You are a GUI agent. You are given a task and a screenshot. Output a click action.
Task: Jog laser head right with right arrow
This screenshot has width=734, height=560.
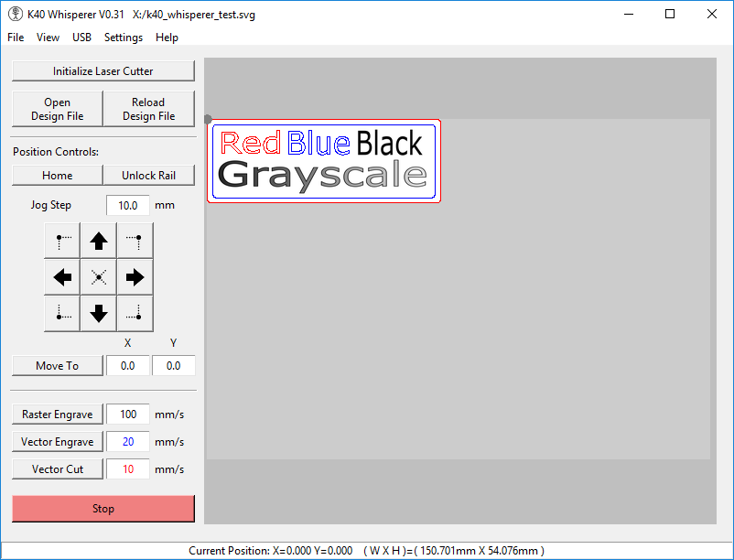click(135, 277)
